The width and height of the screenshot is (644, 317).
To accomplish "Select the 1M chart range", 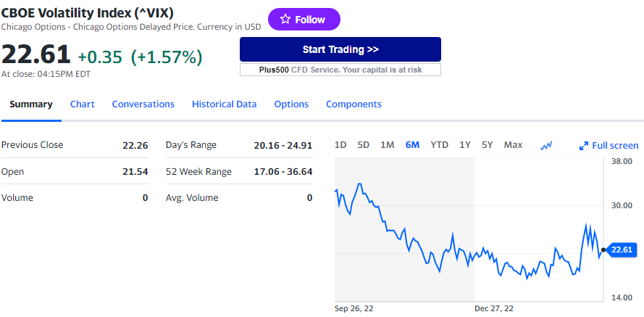I will coord(388,145).
